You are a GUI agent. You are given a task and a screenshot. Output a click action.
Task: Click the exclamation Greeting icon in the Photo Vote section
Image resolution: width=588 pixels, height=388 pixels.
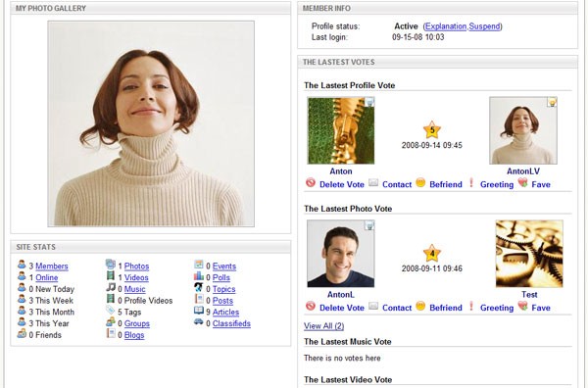[x=471, y=307]
